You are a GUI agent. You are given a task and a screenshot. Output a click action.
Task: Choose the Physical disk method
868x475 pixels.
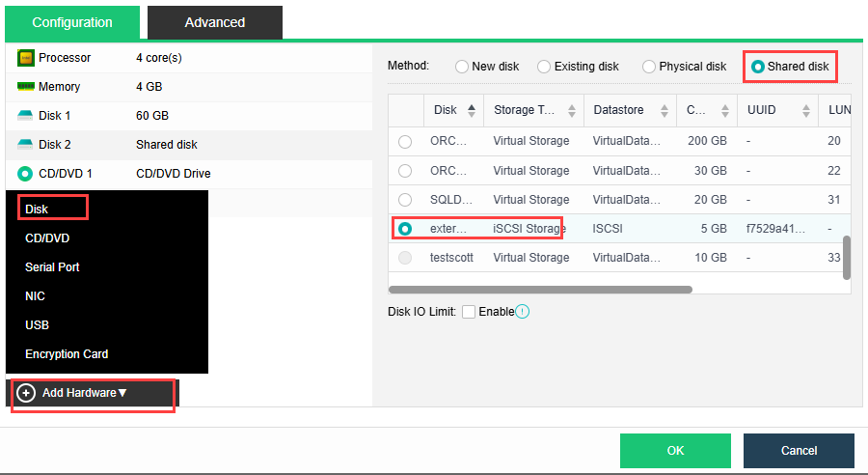649,67
